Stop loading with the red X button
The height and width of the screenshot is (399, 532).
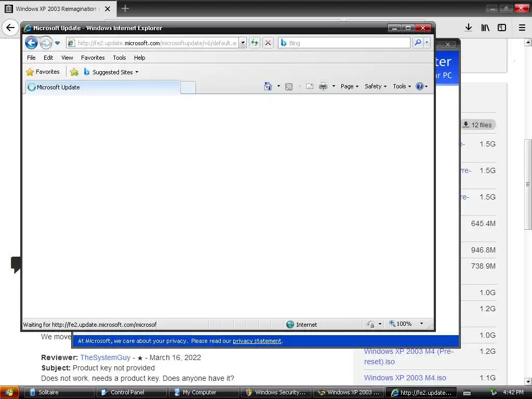coord(268,43)
